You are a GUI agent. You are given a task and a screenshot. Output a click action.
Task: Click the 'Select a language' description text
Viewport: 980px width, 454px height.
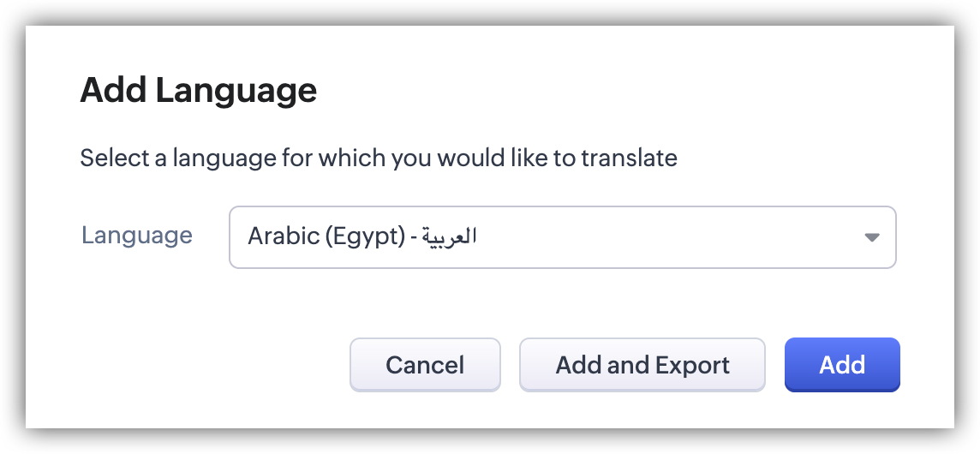379,158
